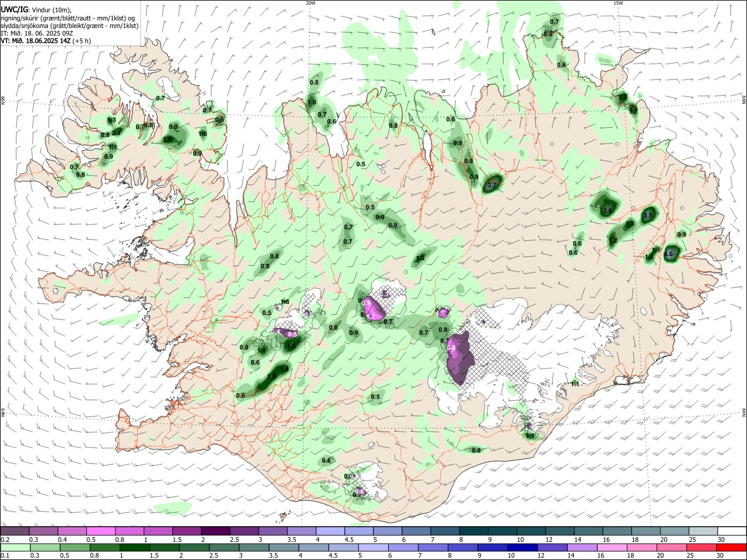Click the title text "UWC/IG: Vindur (10m)"
The width and height of the screenshot is (747, 560).
tap(36, 10)
